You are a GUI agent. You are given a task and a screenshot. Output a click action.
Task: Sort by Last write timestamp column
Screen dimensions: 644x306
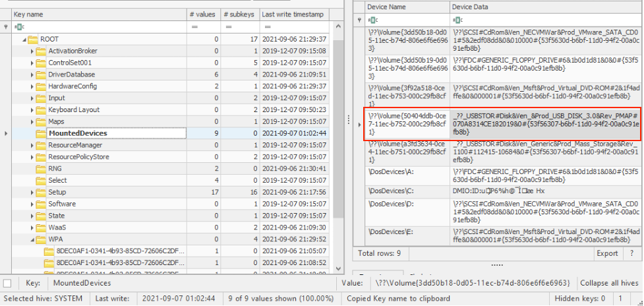[294, 15]
